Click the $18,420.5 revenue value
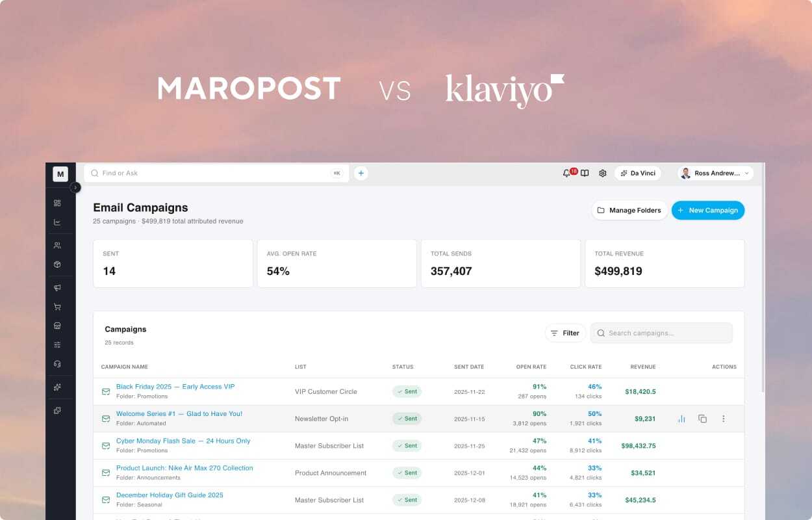 641,391
